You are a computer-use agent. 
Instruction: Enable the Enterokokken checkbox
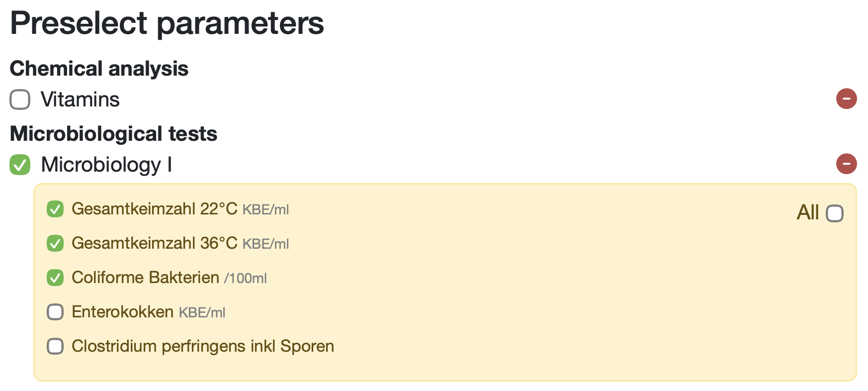click(55, 312)
